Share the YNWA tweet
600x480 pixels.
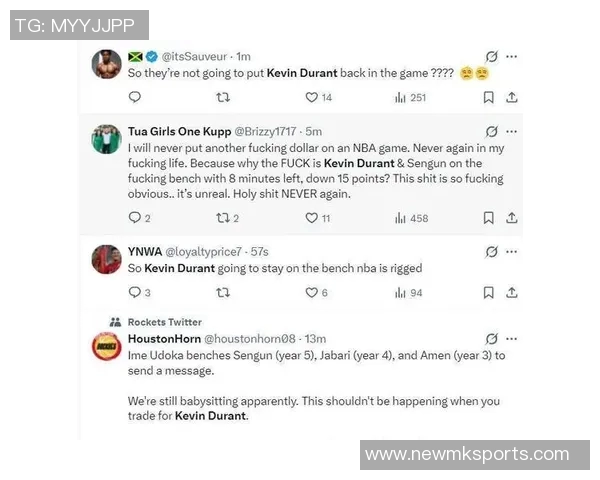coord(512,293)
